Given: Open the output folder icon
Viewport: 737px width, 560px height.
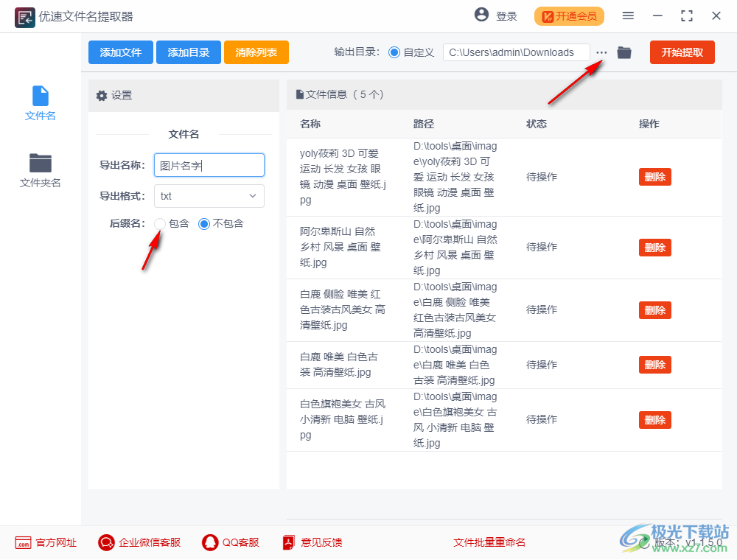Looking at the screenshot, I should [x=624, y=52].
